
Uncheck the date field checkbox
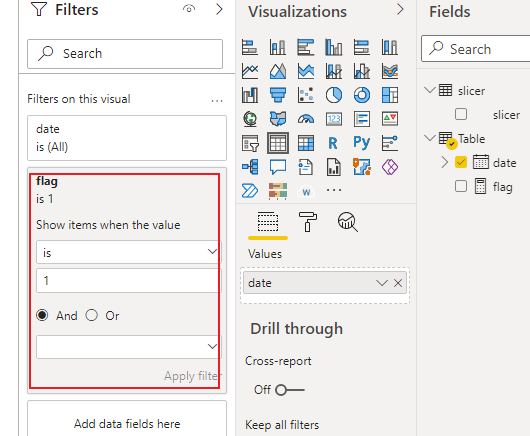click(461, 162)
